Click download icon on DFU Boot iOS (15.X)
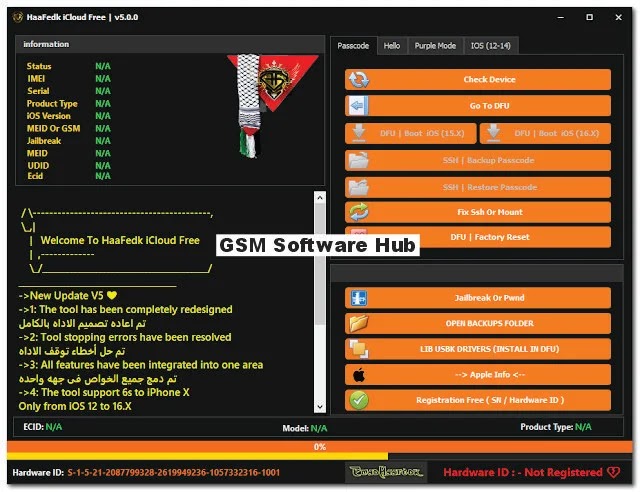This screenshot has width=640, height=492. 359,133
